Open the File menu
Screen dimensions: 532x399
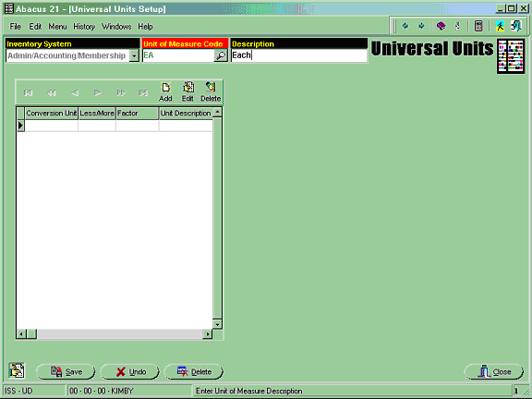pos(16,27)
